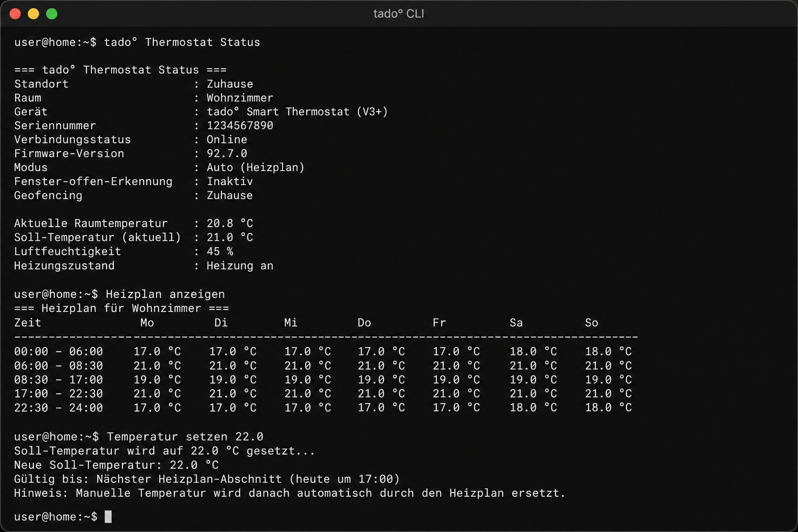Click the '06:00 - 08:30' time slot

(x=58, y=366)
